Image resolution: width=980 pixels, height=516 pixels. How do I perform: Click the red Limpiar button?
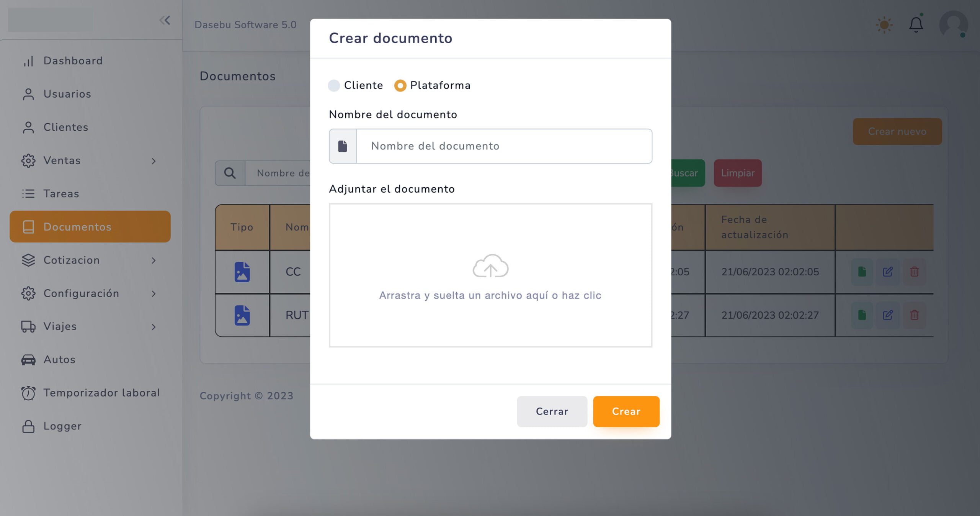tap(738, 173)
